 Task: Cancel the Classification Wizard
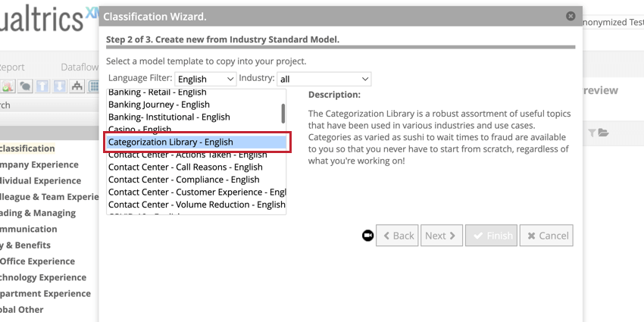pyautogui.click(x=546, y=236)
